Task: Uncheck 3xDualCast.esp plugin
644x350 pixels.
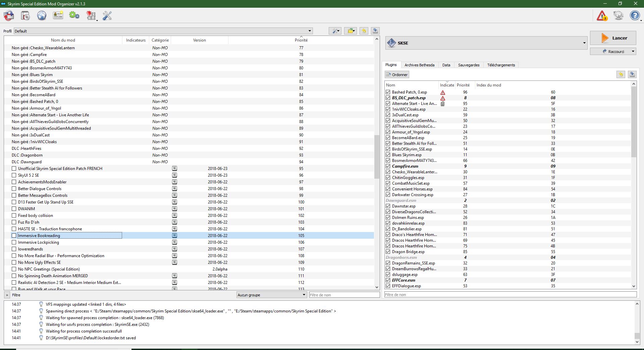Action: [x=388, y=115]
